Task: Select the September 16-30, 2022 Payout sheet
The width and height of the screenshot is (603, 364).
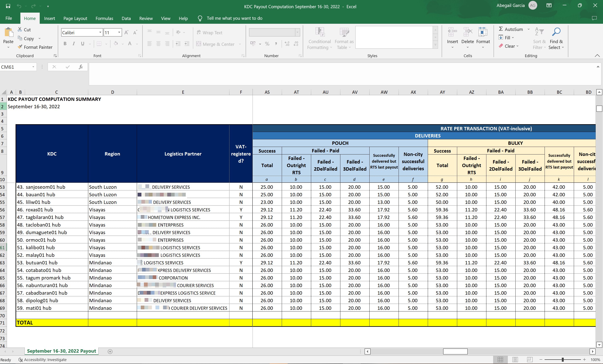Action: tap(61, 351)
